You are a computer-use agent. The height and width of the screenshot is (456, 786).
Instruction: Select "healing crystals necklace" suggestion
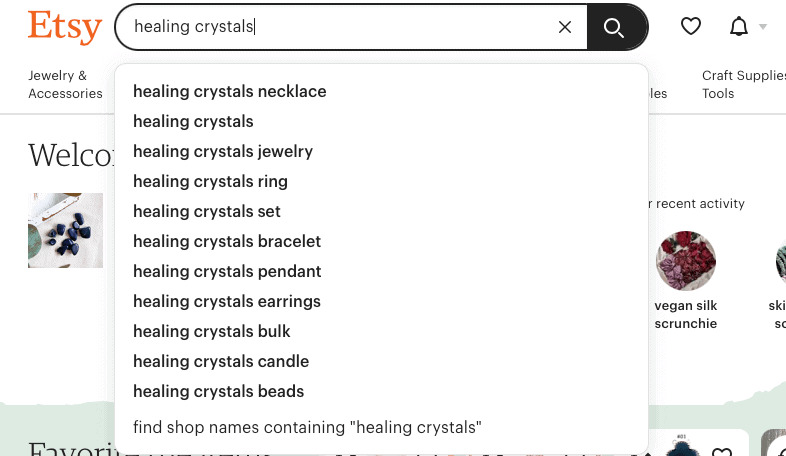pos(230,91)
